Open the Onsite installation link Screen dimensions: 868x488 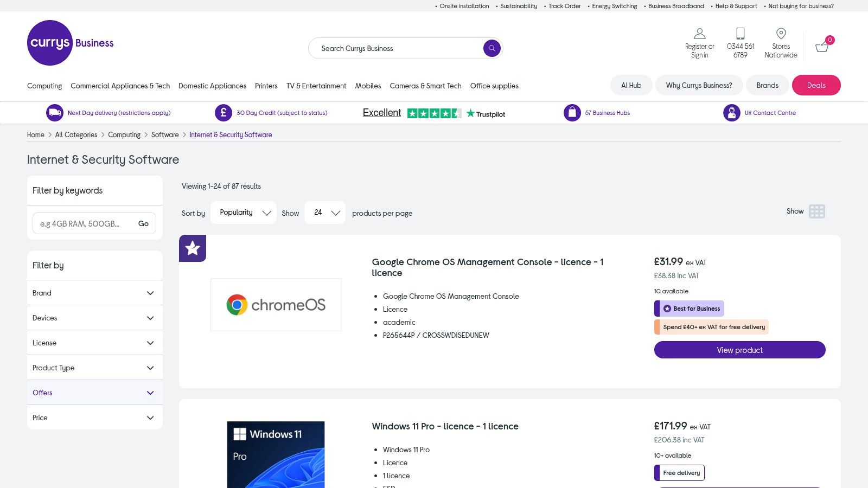coord(464,6)
